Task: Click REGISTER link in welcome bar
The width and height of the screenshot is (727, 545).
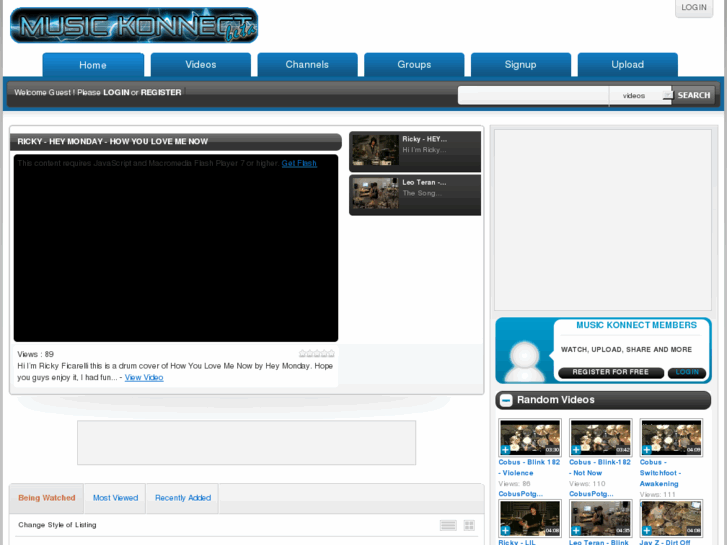Action: [x=161, y=93]
